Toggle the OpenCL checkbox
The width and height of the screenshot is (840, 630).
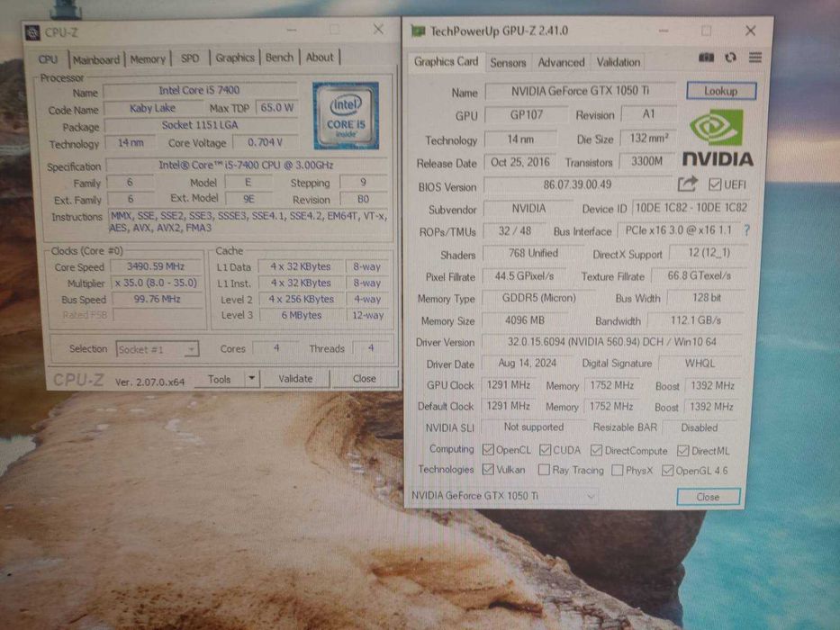click(488, 450)
